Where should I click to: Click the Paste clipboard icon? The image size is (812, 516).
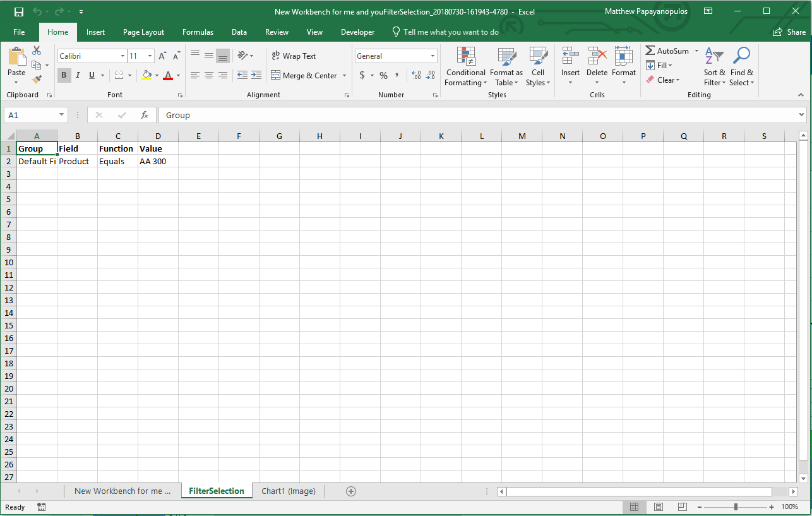16,57
